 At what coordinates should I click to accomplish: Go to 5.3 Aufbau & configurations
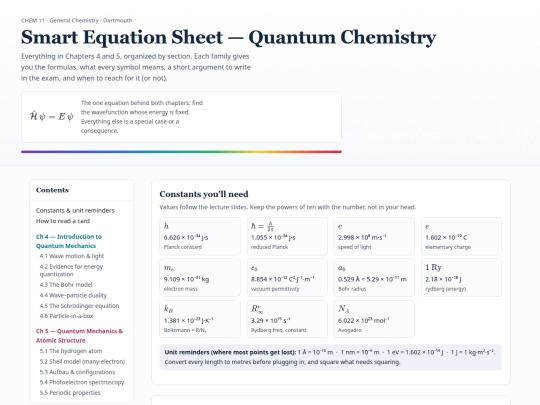pyautogui.click(x=77, y=372)
